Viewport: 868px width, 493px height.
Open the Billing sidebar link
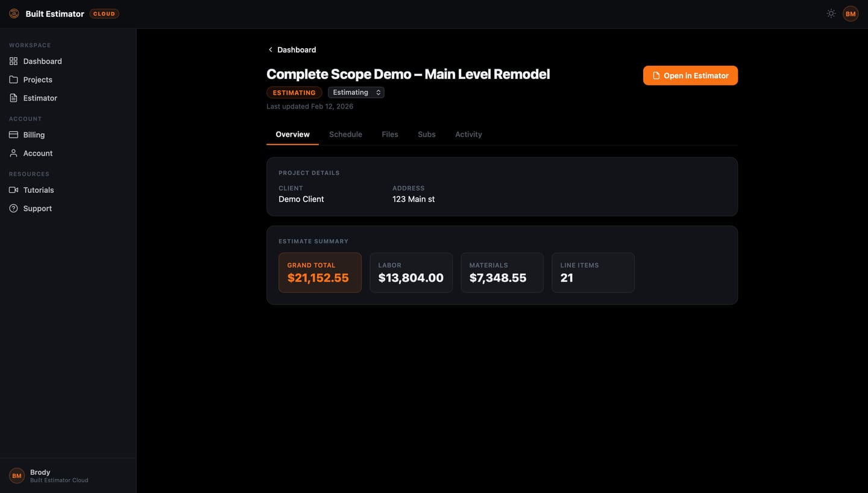coord(68,135)
